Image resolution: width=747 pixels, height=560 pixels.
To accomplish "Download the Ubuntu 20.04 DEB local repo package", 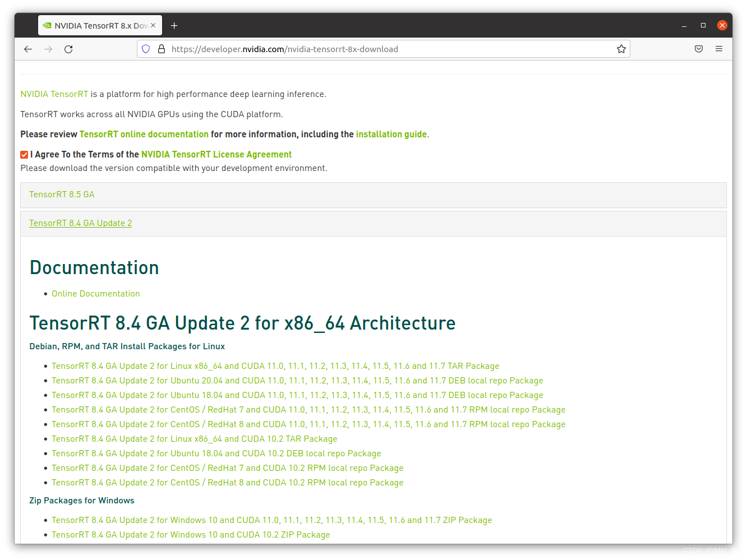I will [297, 380].
